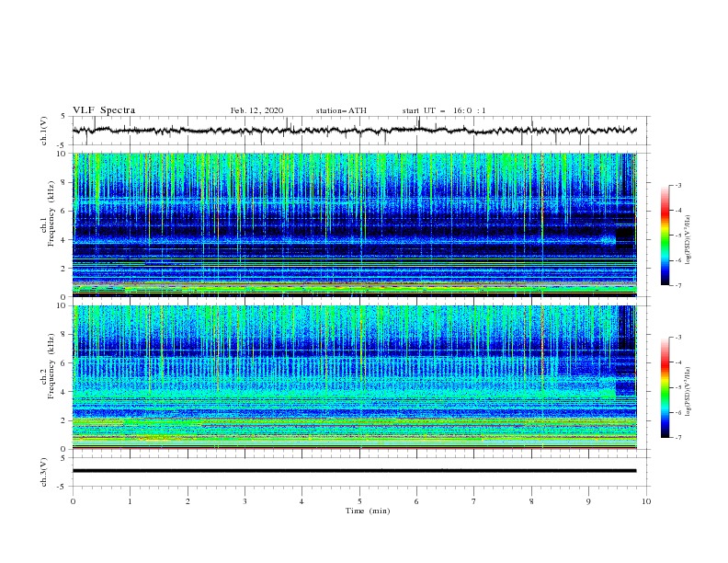Click the "-7" tick on ch.1 colorbar

click(677, 286)
